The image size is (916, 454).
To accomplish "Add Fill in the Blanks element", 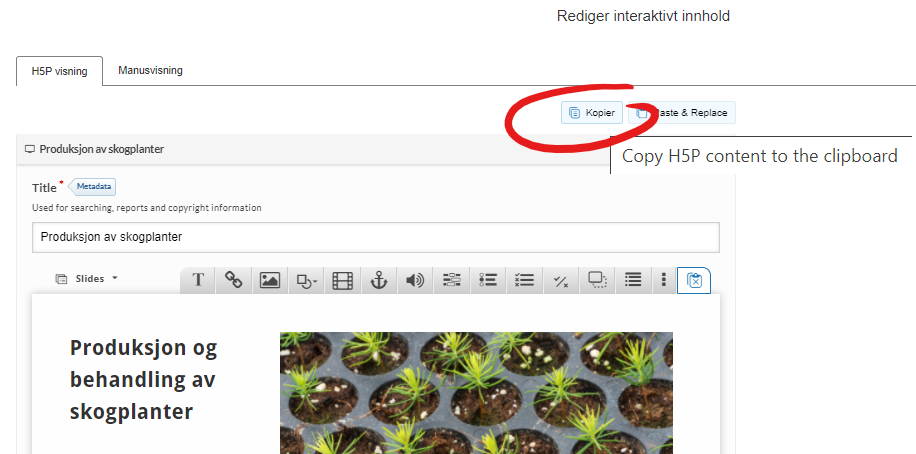I will pyautogui.click(x=452, y=280).
